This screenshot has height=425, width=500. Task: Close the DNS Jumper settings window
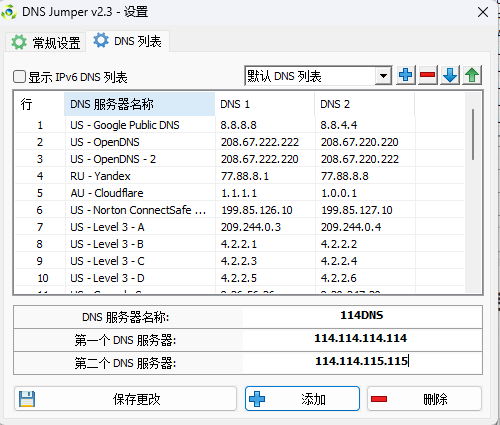[x=483, y=13]
